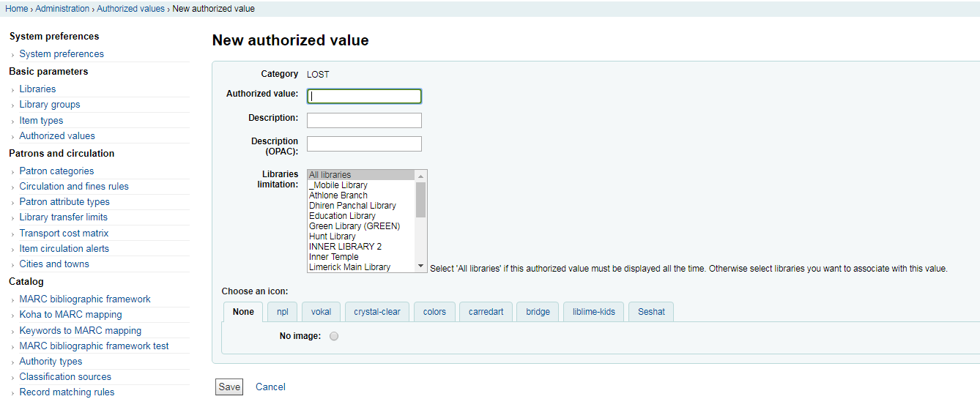This screenshot has width=980, height=399.
Task: Select All libraries in limitation list
Action: (361, 175)
